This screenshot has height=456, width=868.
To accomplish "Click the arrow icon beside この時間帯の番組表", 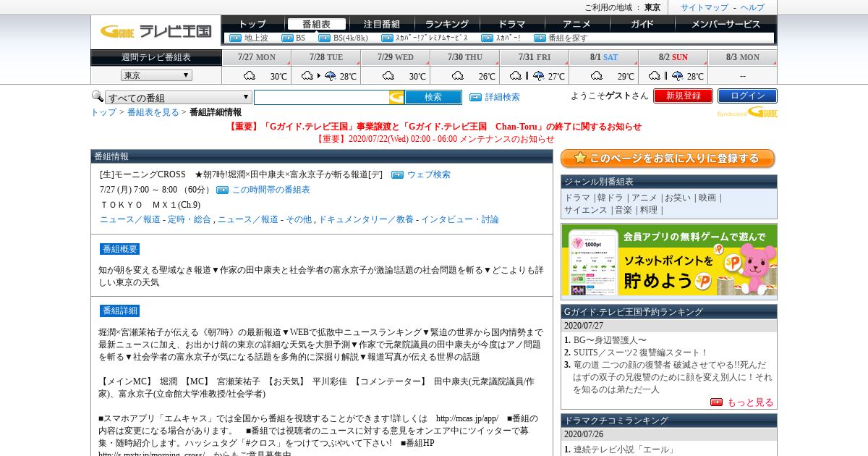I will pyautogui.click(x=222, y=190).
